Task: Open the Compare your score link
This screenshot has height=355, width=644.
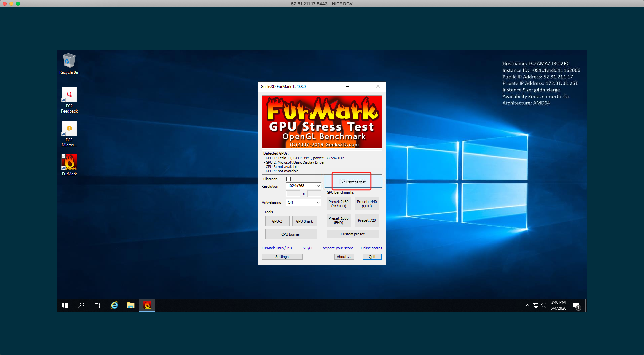Action: [x=336, y=248]
